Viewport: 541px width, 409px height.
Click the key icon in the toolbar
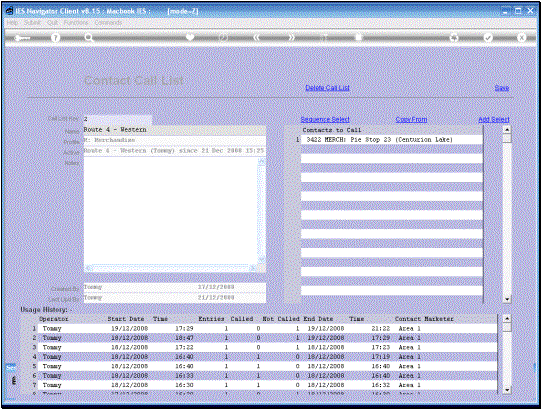[x=22, y=38]
